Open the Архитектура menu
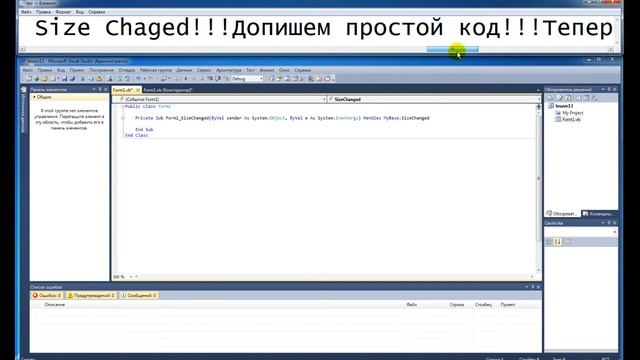The width and height of the screenshot is (640, 360). [x=229, y=70]
